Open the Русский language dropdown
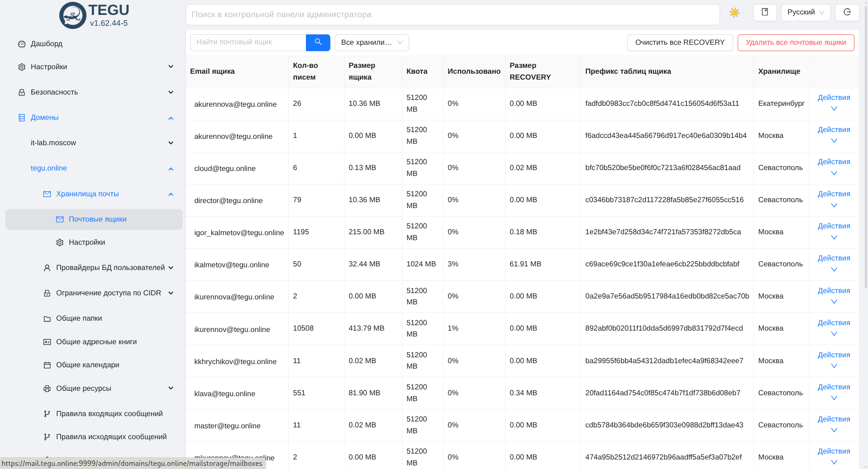 coord(805,12)
